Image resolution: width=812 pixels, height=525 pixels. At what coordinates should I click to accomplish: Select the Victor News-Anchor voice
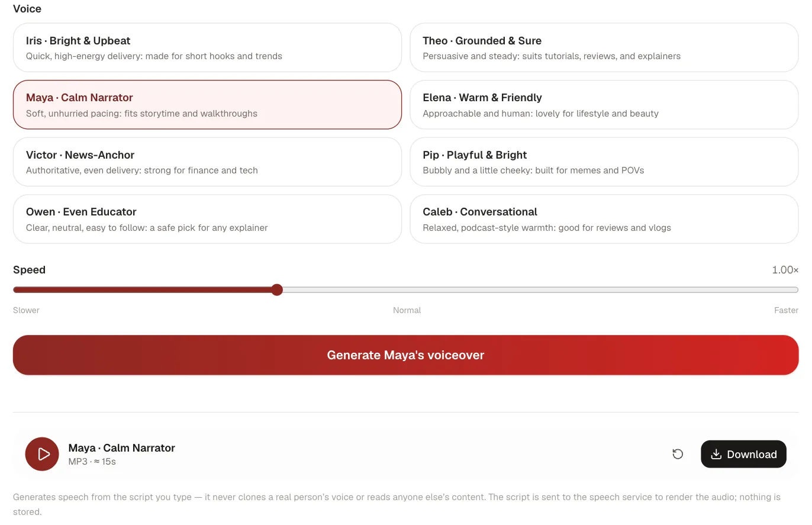pyautogui.click(x=207, y=162)
